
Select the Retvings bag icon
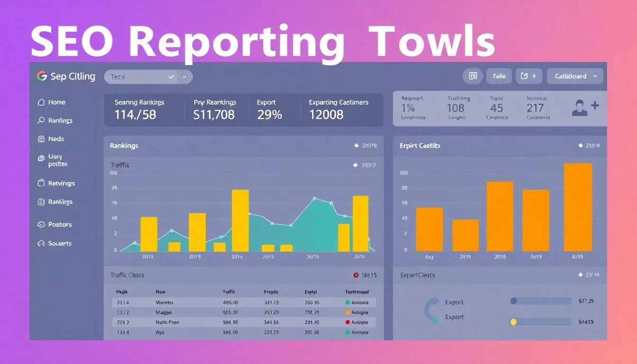point(42,183)
